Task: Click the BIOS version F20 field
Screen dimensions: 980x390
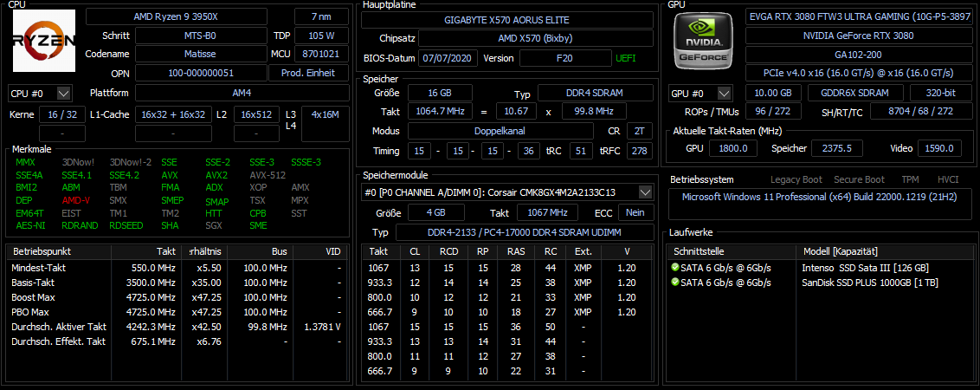Action: [565, 58]
